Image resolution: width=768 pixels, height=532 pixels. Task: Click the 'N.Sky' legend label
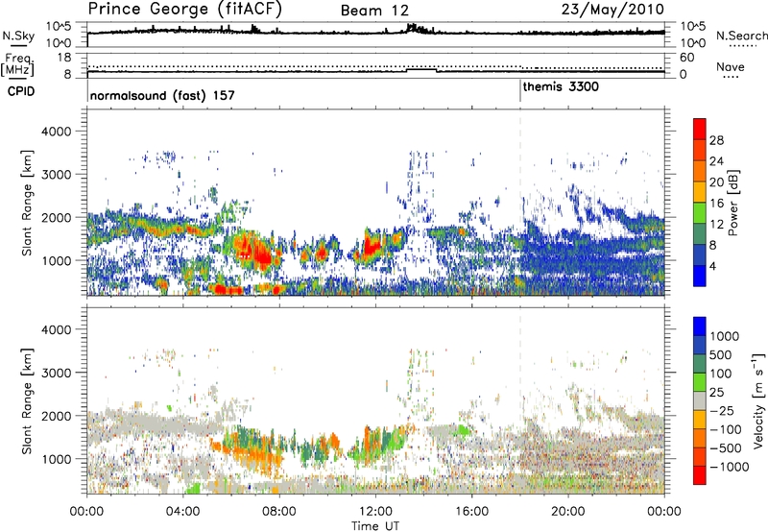pos(18,36)
